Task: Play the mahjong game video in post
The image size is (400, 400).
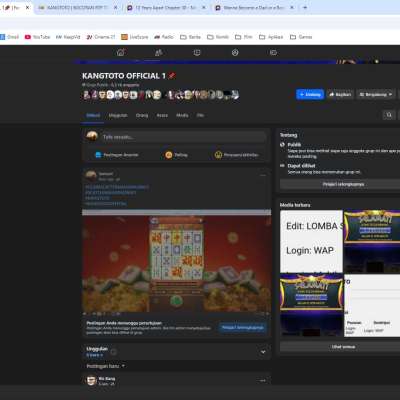Action: [x=177, y=263]
